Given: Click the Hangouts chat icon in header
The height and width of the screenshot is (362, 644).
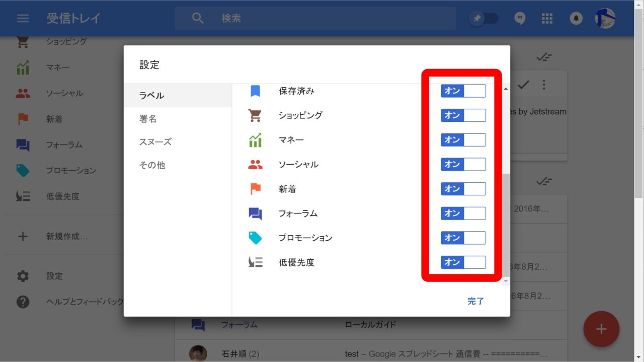Looking at the screenshot, I should pyautogui.click(x=520, y=19).
